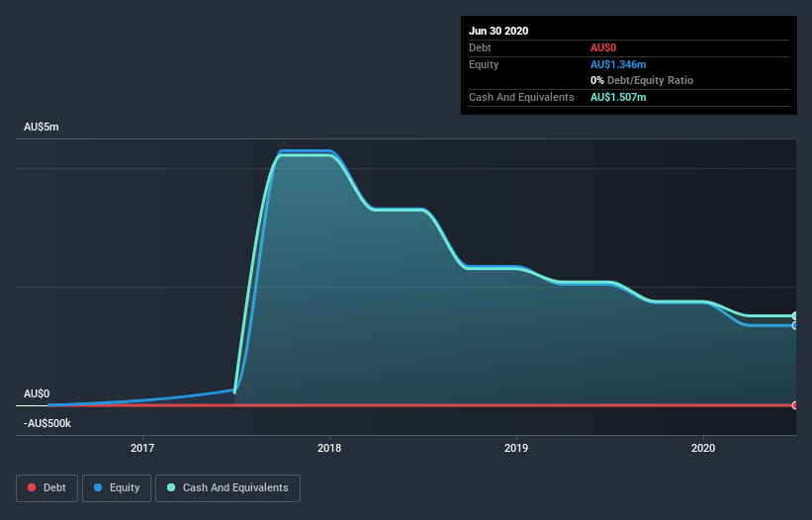The width and height of the screenshot is (812, 520).
Task: Click the Equity line endpoint marker
Action: coord(795,325)
